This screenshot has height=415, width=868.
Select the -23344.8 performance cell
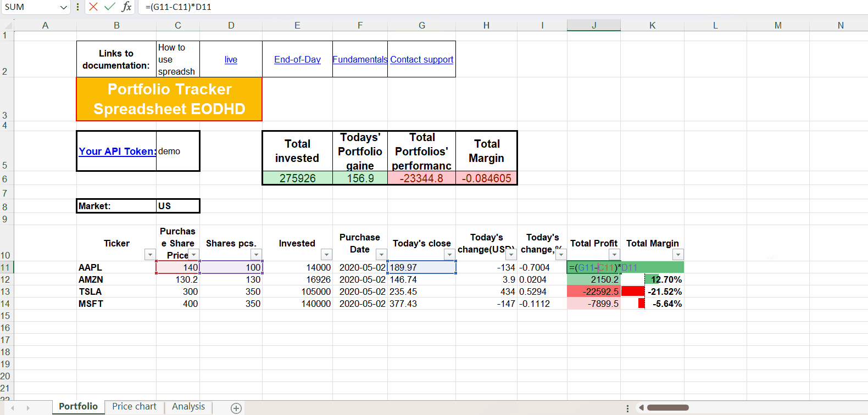pos(421,178)
